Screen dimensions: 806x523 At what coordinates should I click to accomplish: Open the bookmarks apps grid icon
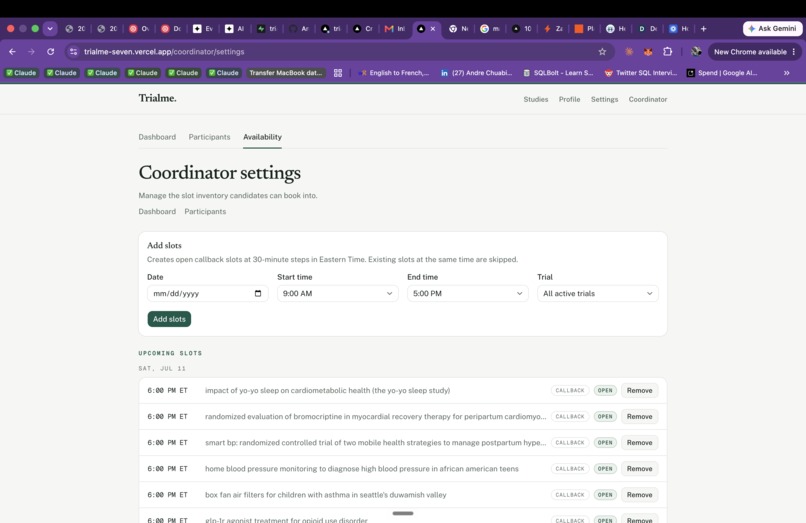[338, 73]
